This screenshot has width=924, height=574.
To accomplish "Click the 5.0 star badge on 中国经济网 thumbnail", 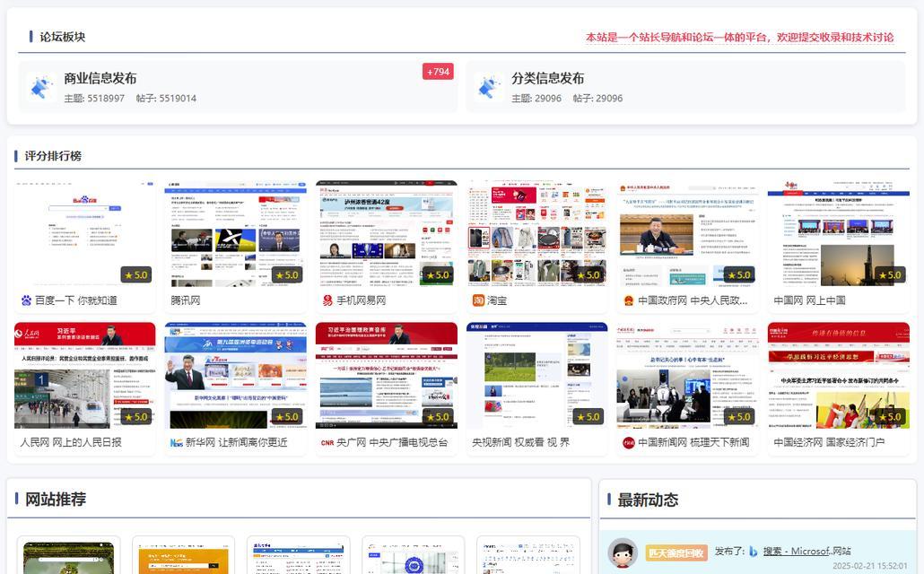I will point(891,417).
